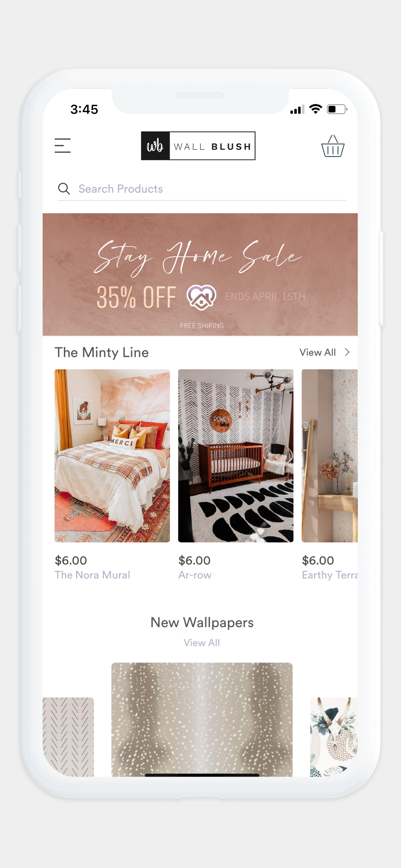Open the Earthy Terra product image
This screenshot has width=401, height=868.
click(x=330, y=456)
